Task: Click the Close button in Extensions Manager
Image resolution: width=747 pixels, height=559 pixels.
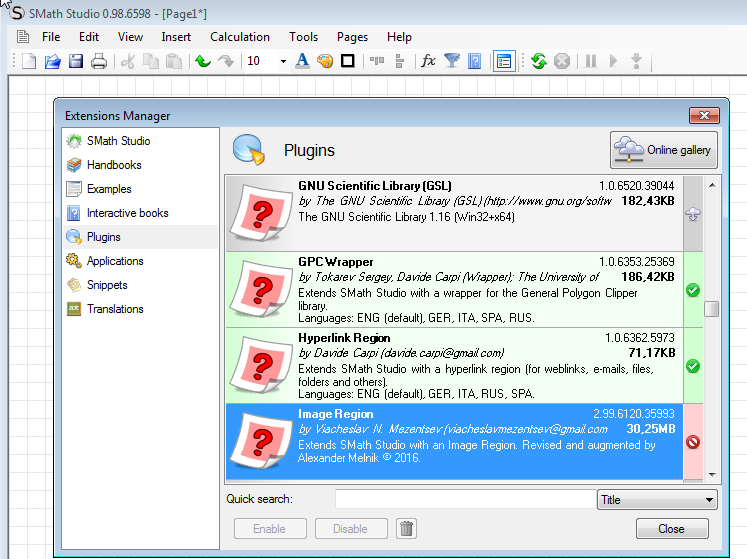Action: point(671,529)
